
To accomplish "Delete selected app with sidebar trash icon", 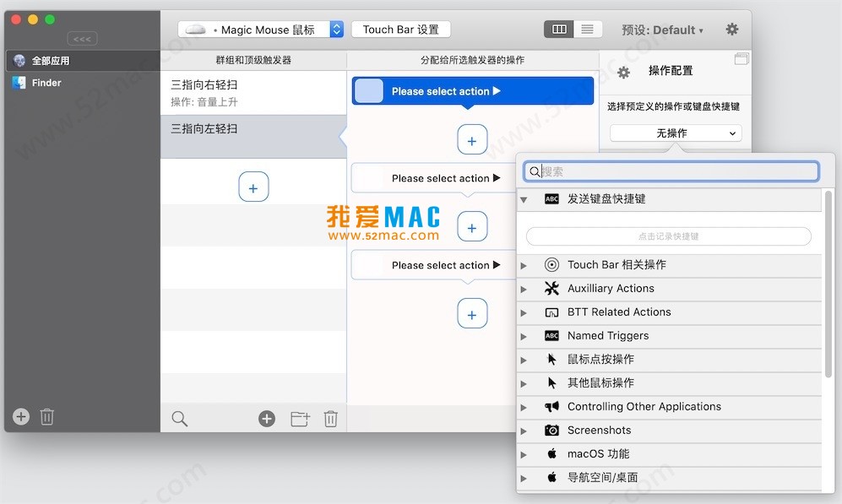I will 46,416.
